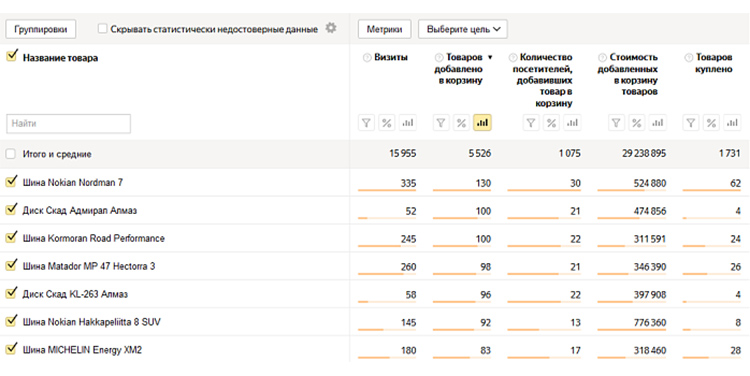Select total value 29 238 895
Image resolution: width=750 pixels, height=376 pixels.
pyautogui.click(x=644, y=154)
